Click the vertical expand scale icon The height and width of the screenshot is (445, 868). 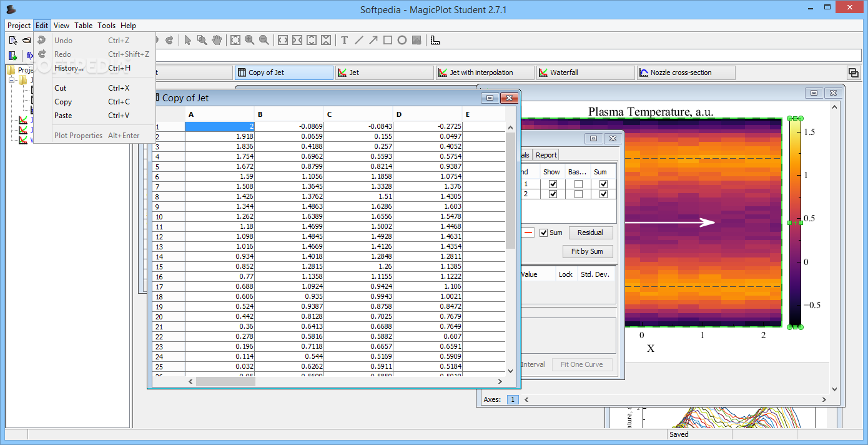click(x=311, y=40)
